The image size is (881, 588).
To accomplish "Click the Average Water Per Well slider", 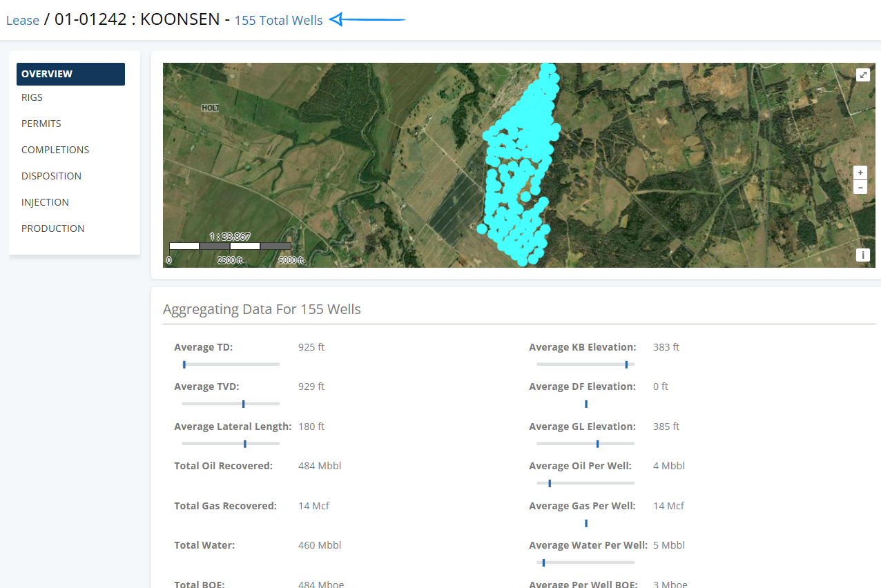I will (x=585, y=562).
